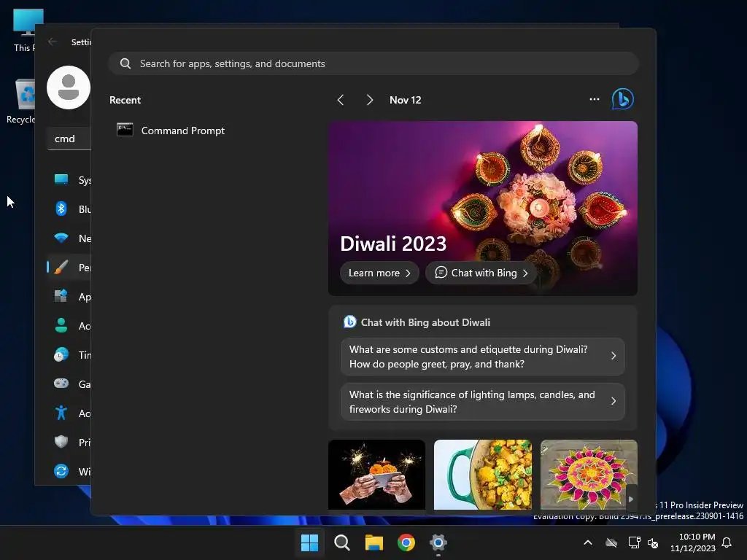This screenshot has width=747, height=560.
Task: Click the muted volume tray icon
Action: [653, 542]
